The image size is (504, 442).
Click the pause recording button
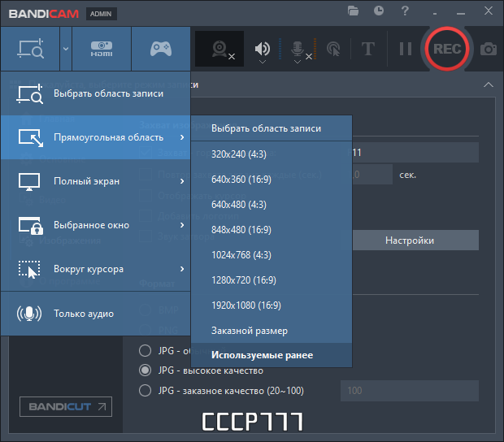tap(406, 49)
